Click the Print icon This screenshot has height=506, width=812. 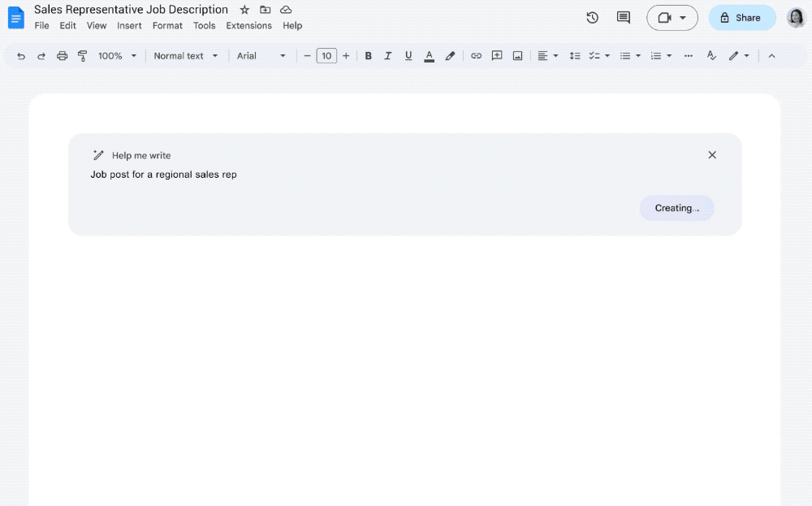coord(63,56)
